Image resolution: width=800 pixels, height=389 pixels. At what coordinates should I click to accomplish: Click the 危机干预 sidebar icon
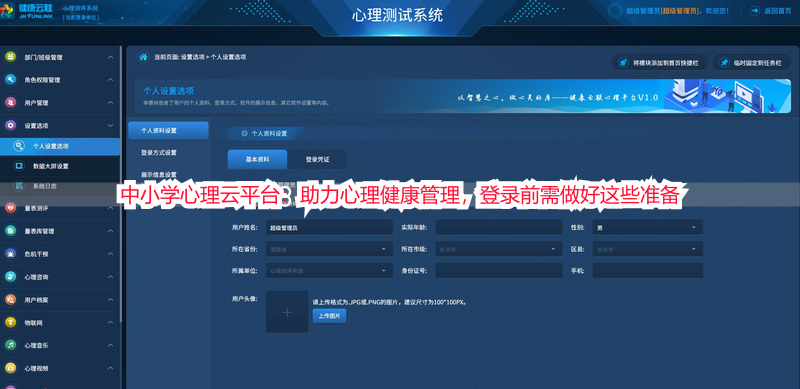(10, 254)
